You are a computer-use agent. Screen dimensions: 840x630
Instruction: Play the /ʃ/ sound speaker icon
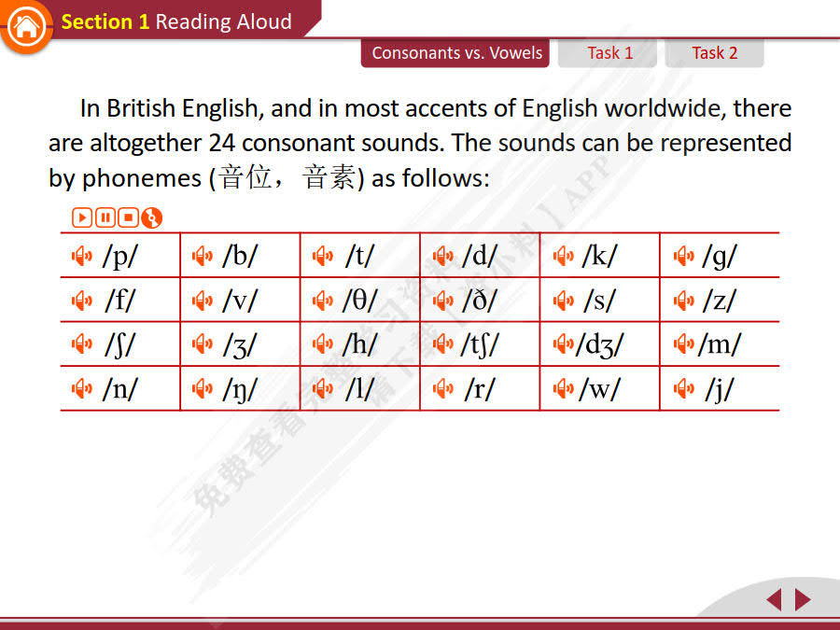click(82, 344)
